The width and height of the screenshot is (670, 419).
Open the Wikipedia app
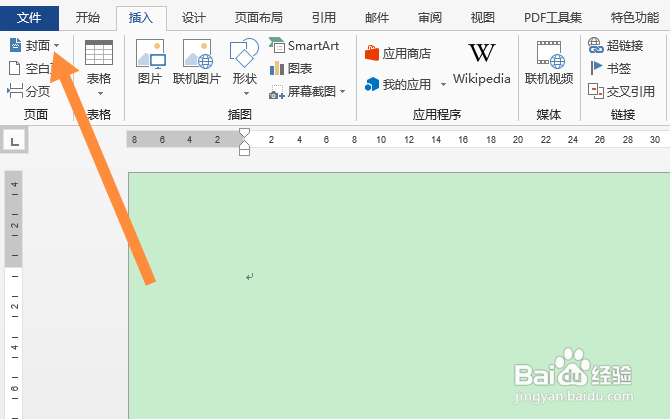click(482, 64)
